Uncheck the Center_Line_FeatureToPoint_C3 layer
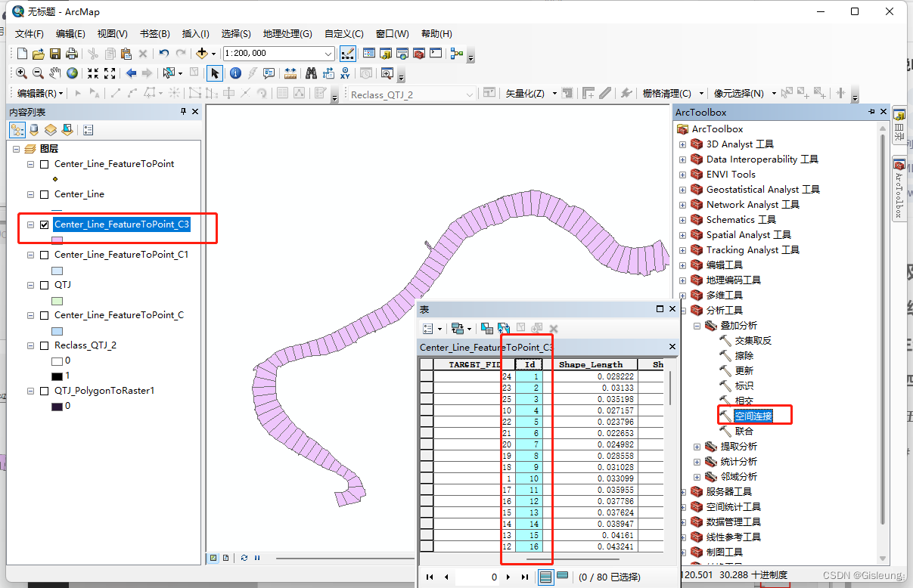Screen dimensions: 913x588 44,224
